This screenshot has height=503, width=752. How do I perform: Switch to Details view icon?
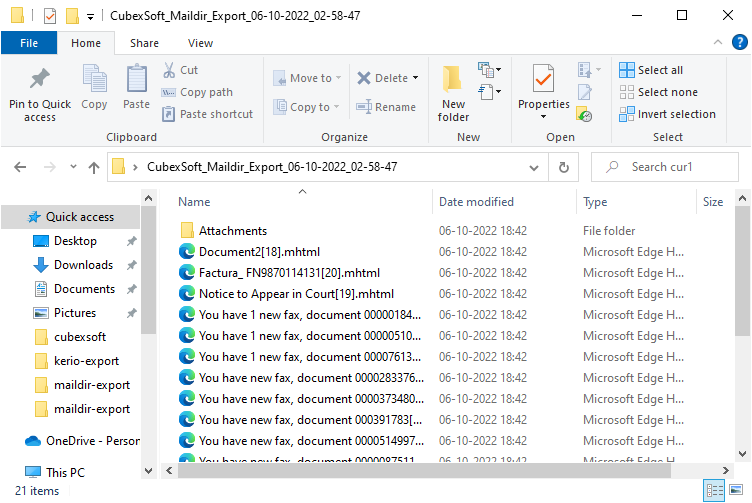pos(714,490)
